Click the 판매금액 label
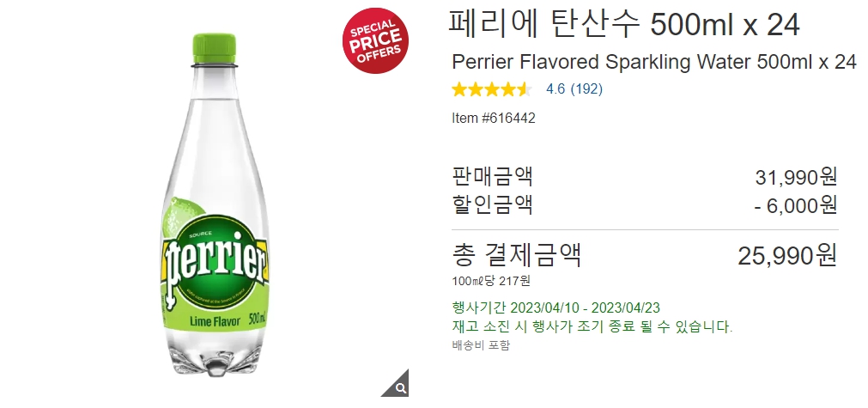The height and width of the screenshot is (408, 868). click(493, 177)
